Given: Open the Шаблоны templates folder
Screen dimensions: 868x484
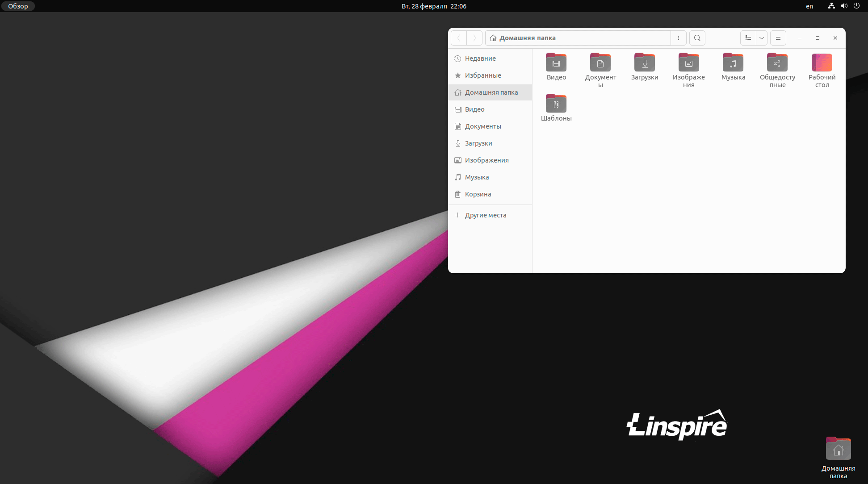Looking at the screenshot, I should (556, 104).
